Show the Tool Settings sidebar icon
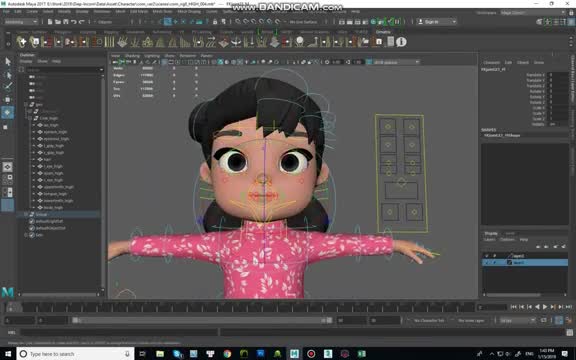This screenshot has width=576, height=360. point(564,22)
